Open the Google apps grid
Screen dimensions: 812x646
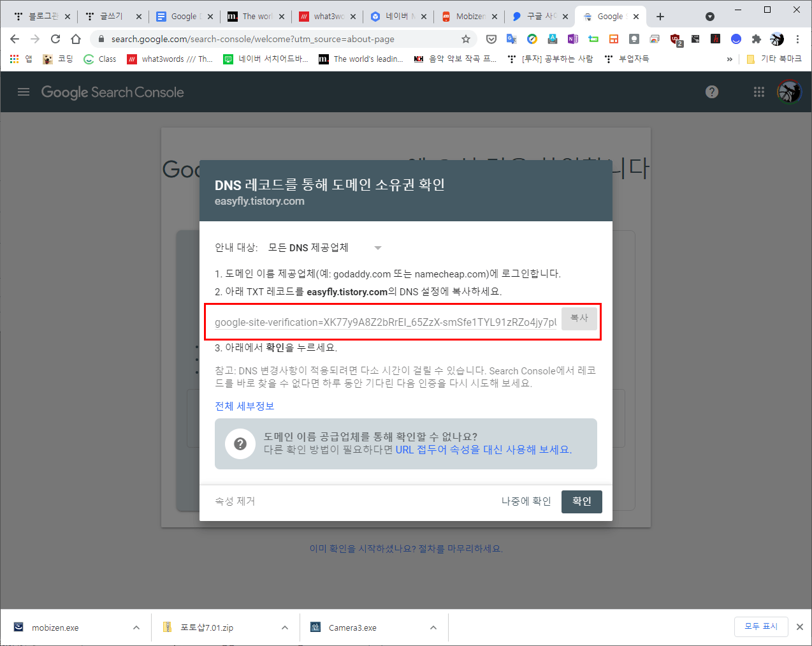(x=758, y=92)
